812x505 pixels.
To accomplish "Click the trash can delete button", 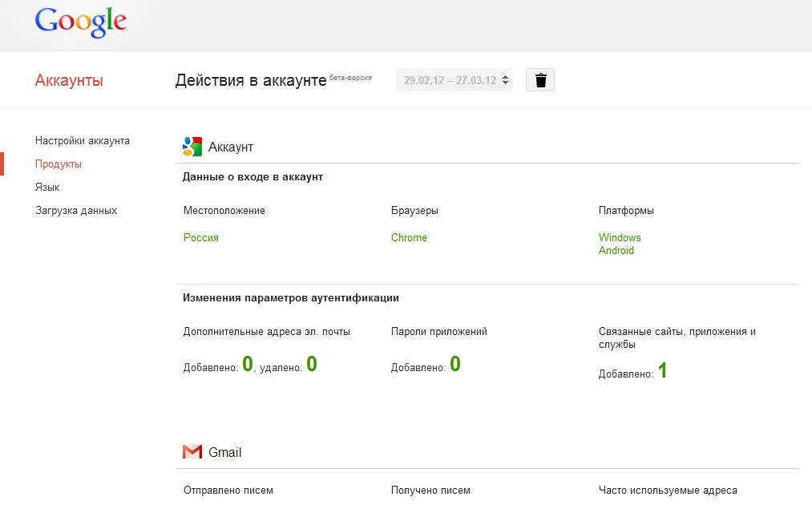I will (540, 80).
